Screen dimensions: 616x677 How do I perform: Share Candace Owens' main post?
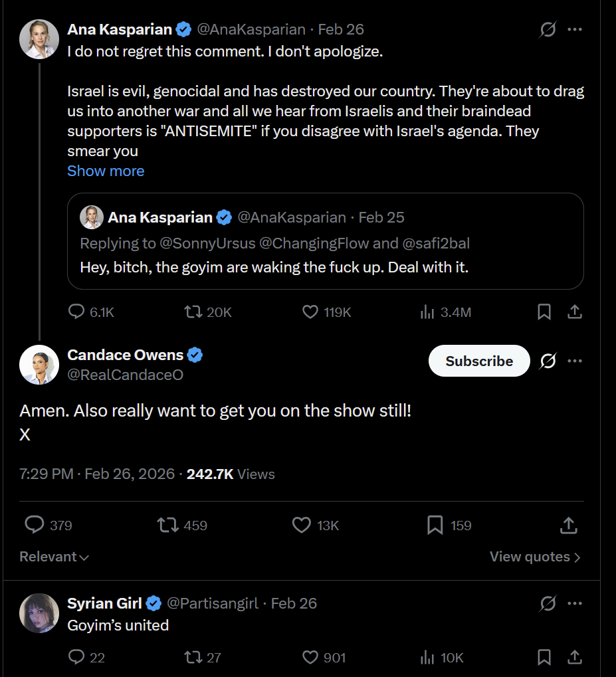pos(568,526)
